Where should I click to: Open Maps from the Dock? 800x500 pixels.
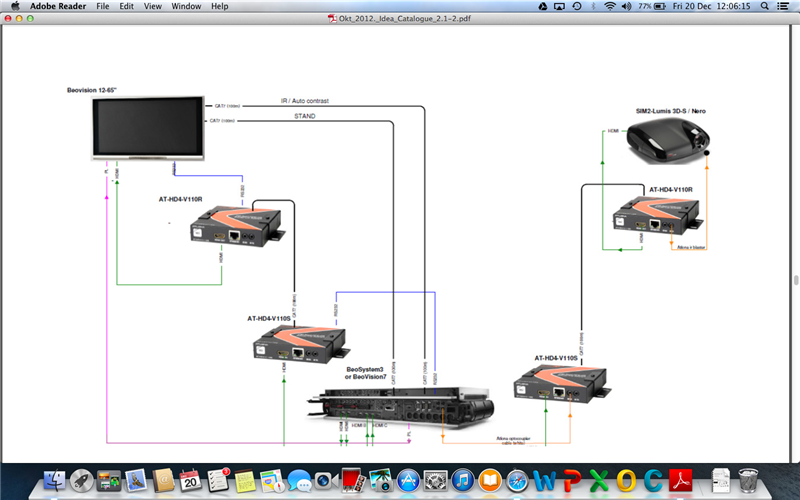(x=272, y=481)
